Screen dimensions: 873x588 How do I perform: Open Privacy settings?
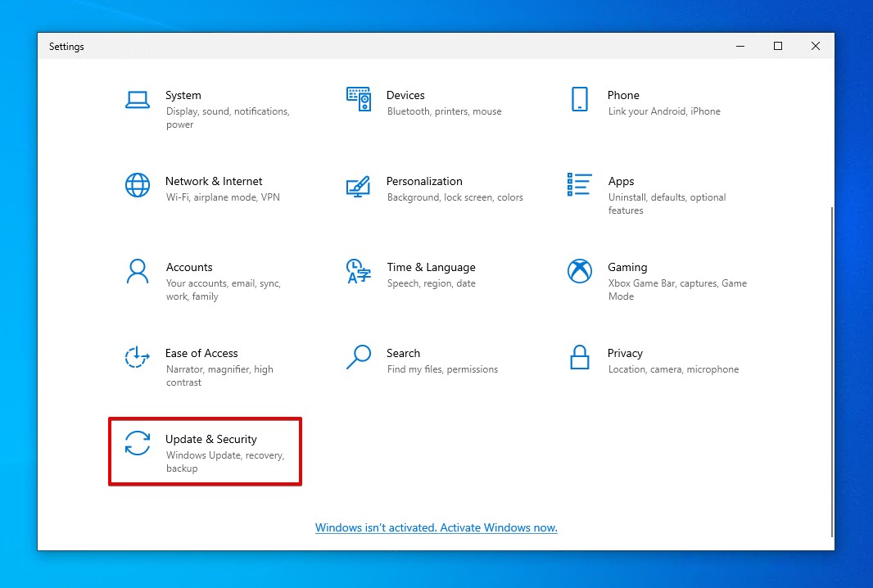[x=625, y=353]
